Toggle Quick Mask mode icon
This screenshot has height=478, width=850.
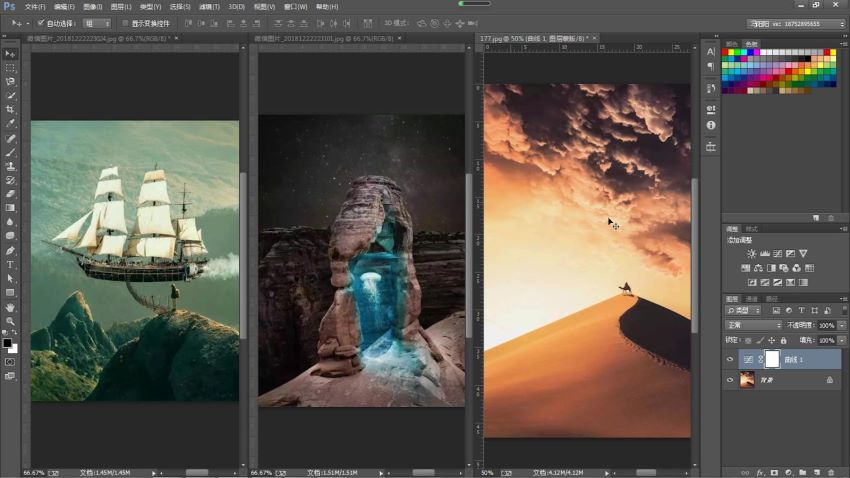point(10,362)
